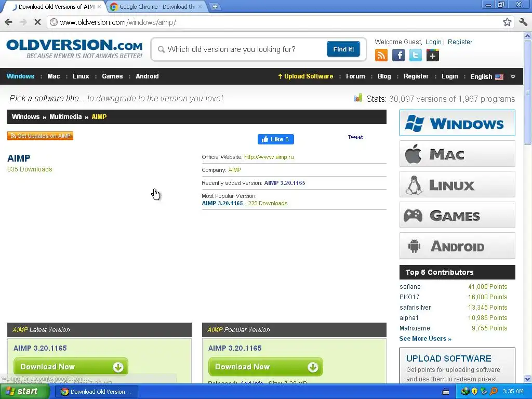
Task: Click the black plus share icon
Action: click(433, 55)
